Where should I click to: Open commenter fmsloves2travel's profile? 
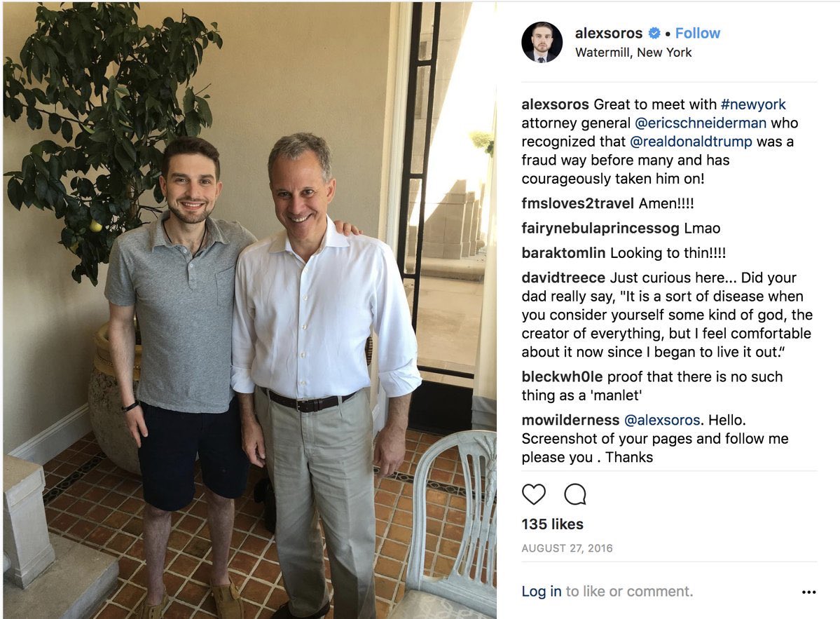tap(577, 204)
